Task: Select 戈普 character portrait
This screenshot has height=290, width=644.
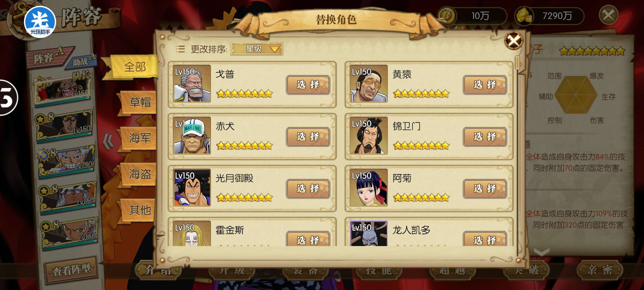Action: pos(192,84)
